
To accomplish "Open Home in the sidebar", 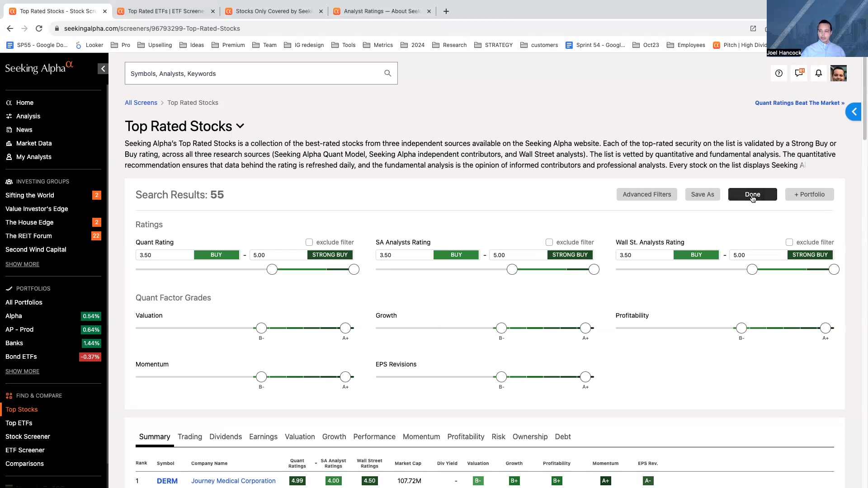I will [25, 103].
